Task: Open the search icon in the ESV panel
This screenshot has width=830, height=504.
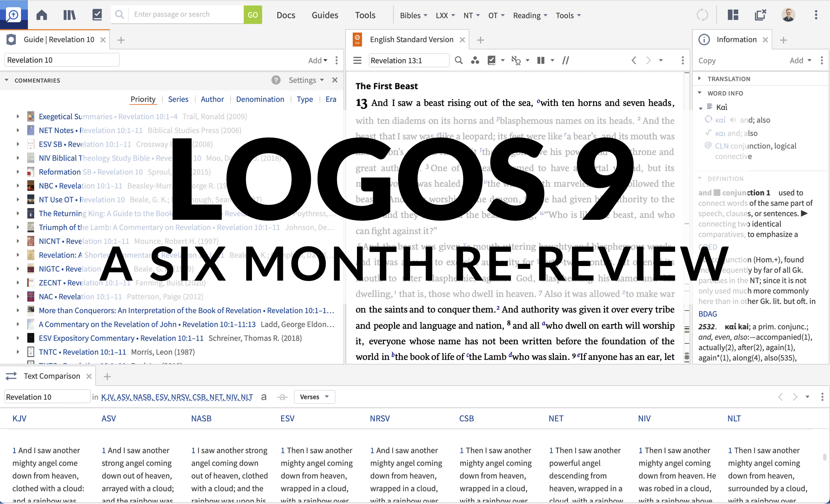Action: pyautogui.click(x=458, y=60)
